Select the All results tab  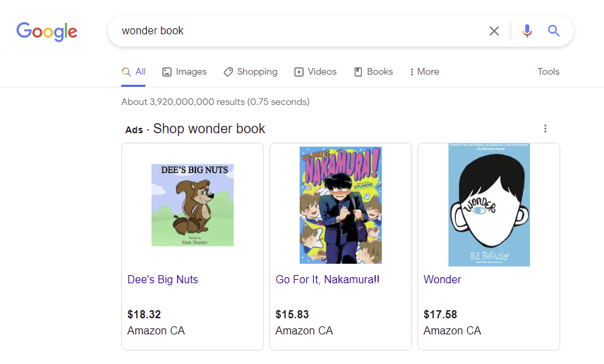(x=133, y=72)
